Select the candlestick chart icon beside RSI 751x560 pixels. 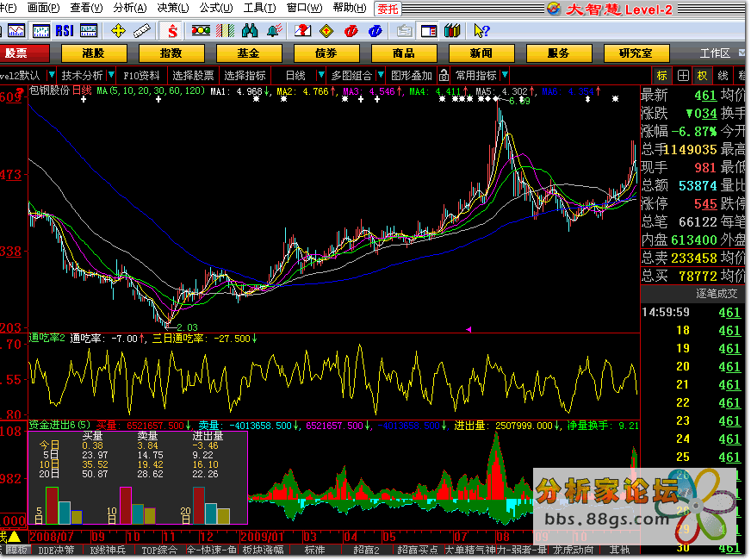[41, 31]
